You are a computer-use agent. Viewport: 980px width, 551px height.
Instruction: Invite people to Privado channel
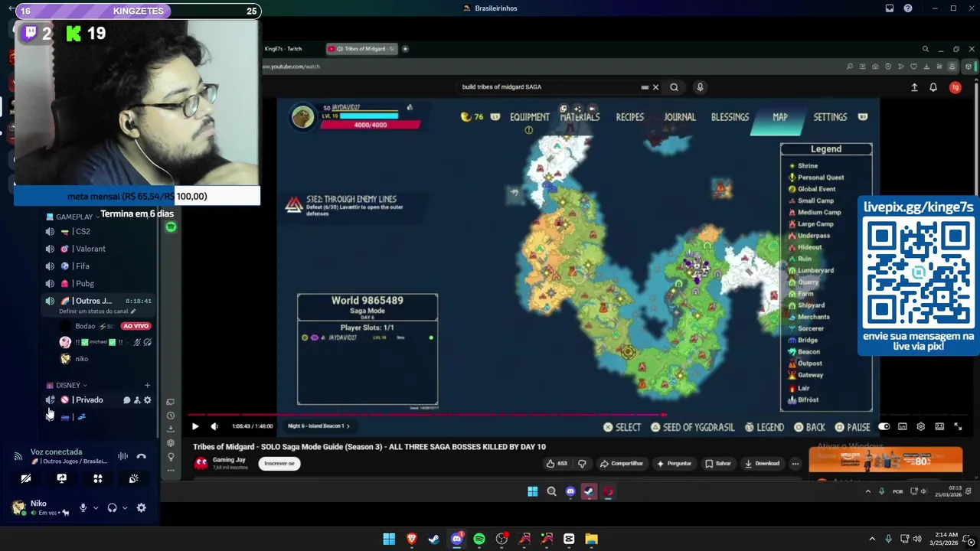click(137, 400)
